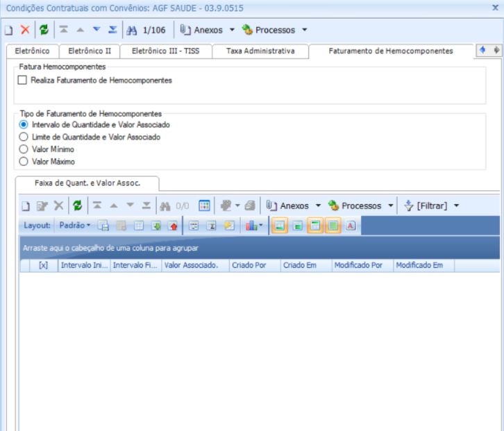
Task: Open the Eletrônico III - TISS tab
Action: pos(165,51)
